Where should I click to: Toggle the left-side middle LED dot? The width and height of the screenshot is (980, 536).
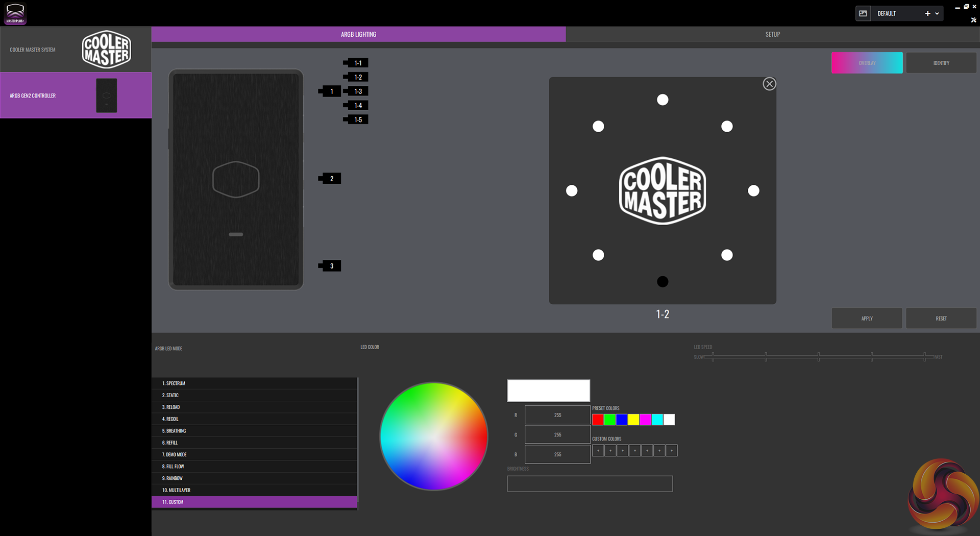[x=572, y=191]
